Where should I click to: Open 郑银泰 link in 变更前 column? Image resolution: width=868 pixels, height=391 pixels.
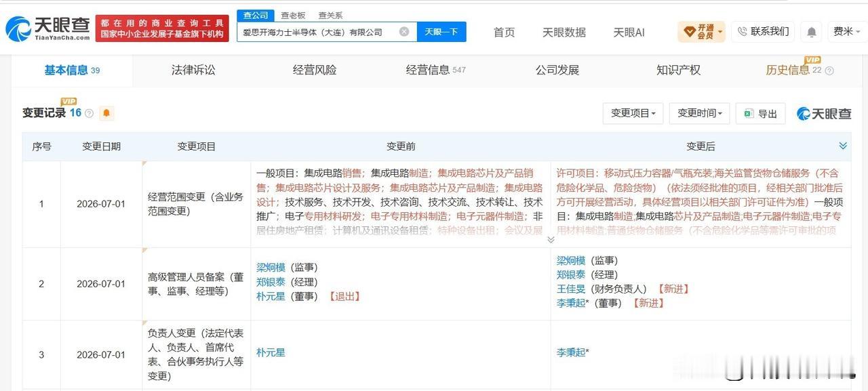click(271, 282)
